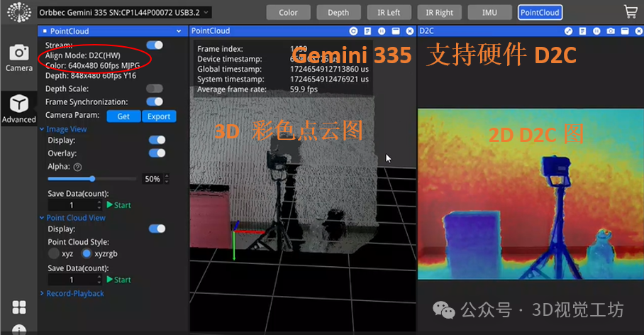Open the device selection dropdown

click(x=125, y=12)
